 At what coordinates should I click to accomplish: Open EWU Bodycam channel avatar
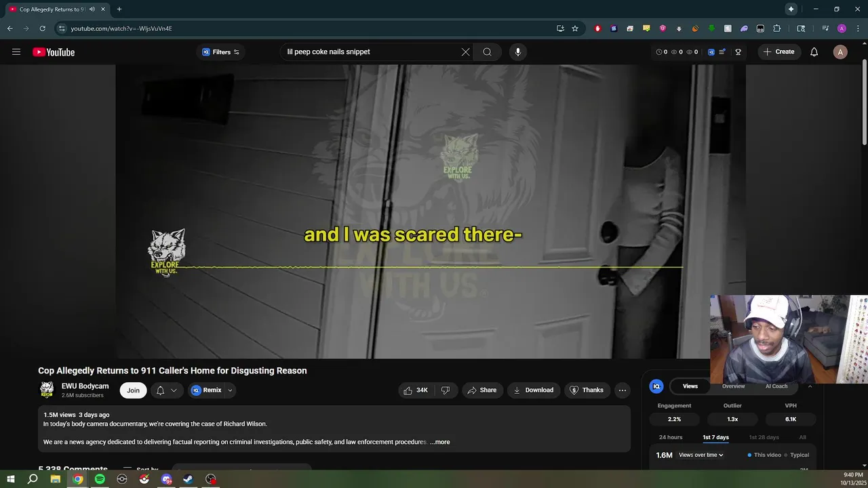click(x=47, y=390)
